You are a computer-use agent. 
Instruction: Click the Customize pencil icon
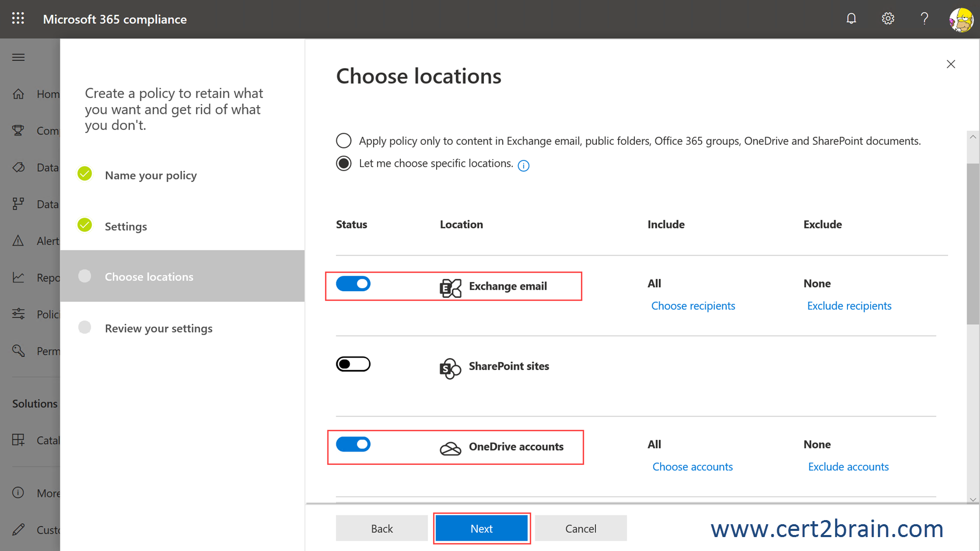coord(19,529)
